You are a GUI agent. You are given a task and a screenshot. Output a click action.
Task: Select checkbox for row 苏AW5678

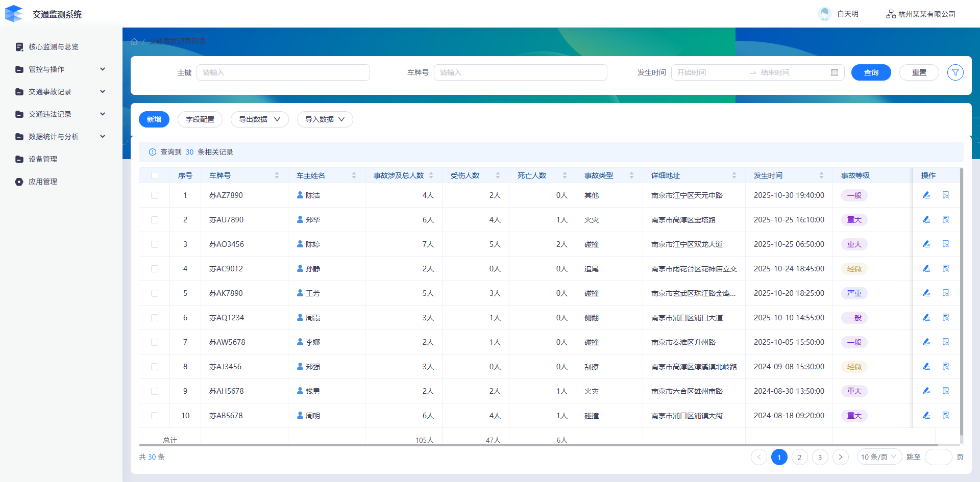(155, 342)
